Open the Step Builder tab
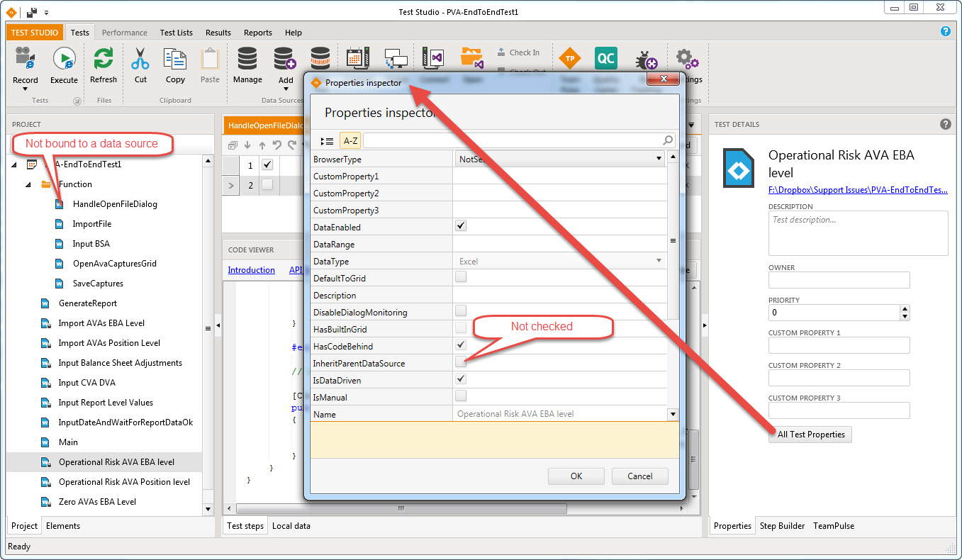962x560 pixels. pyautogui.click(x=783, y=526)
